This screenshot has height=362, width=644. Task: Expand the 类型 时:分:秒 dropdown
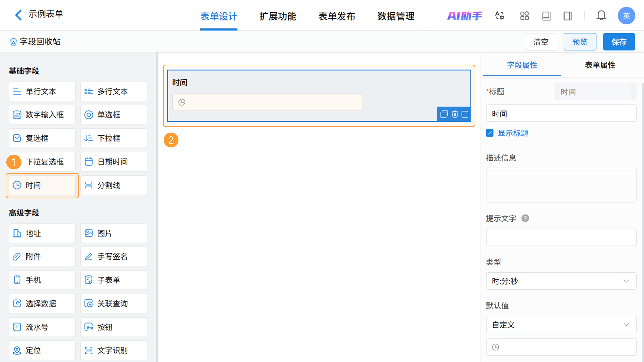[561, 281]
